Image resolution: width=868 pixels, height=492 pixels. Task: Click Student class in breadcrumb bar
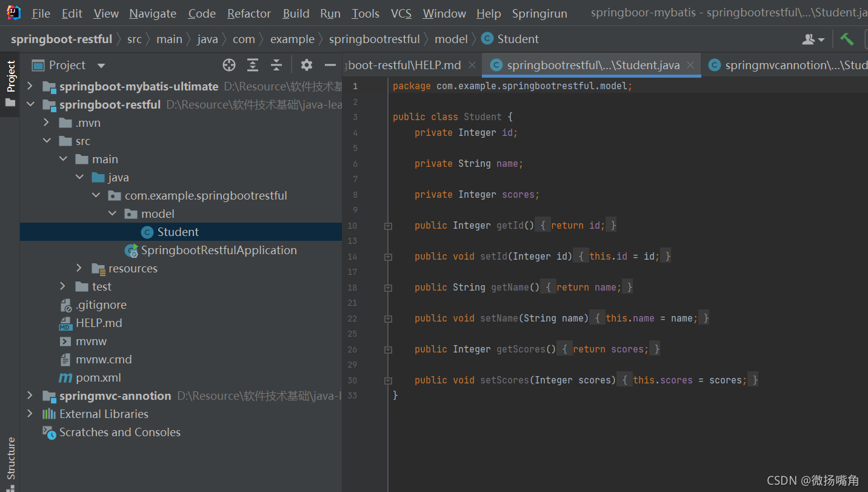coord(510,39)
